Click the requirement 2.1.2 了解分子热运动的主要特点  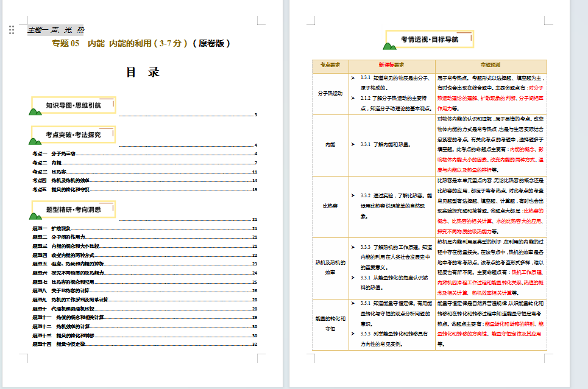(396, 103)
